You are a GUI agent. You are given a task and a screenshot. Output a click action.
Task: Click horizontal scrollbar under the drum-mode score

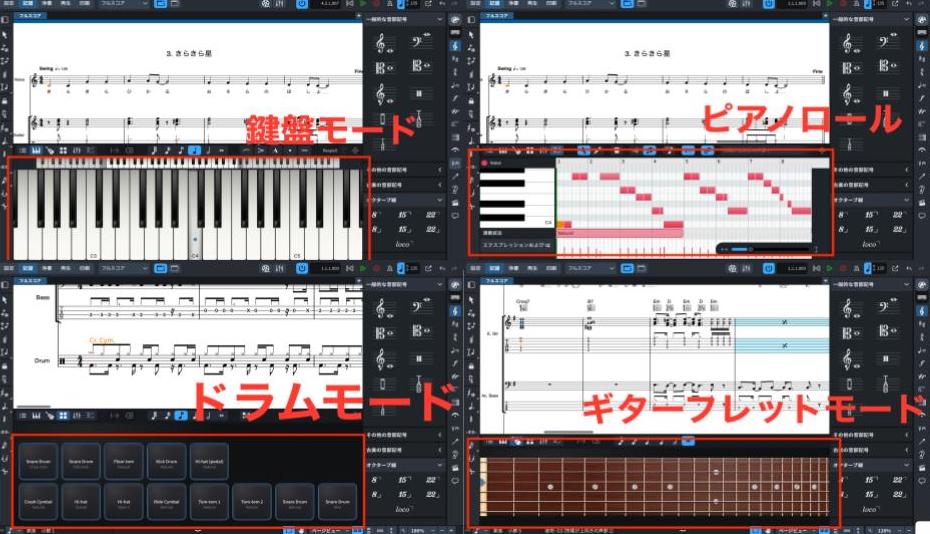pyautogui.click(x=34, y=407)
